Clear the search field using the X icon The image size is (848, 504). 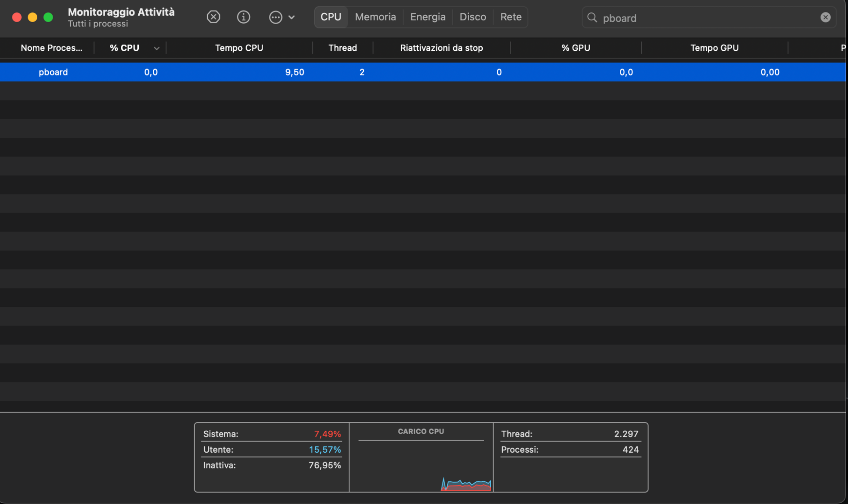(825, 17)
